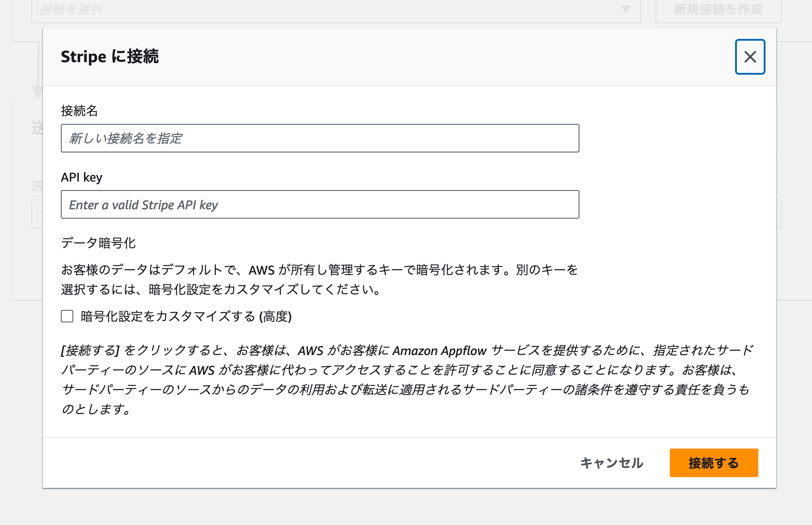The height and width of the screenshot is (525, 812).
Task: Toggle the データ暗号化 advanced settings checkbox
Action: point(67,316)
